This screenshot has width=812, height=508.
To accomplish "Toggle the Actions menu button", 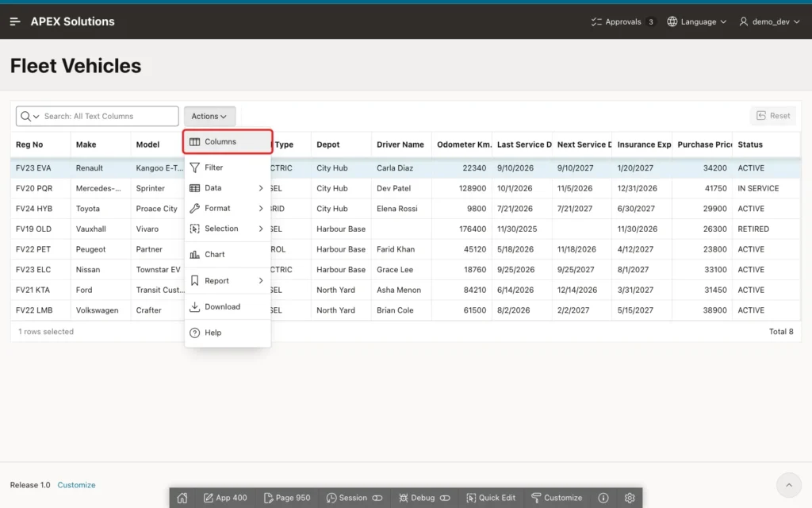I will [x=209, y=116].
